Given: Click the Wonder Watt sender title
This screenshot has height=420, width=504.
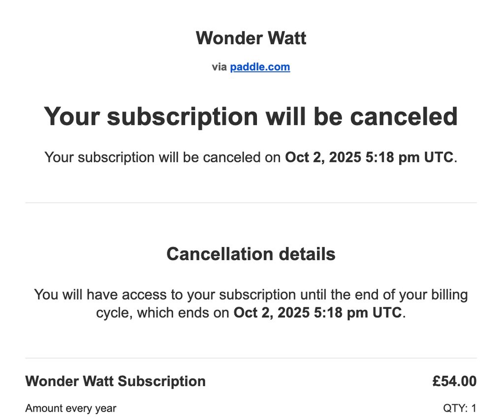Looking at the screenshot, I should pyautogui.click(x=251, y=38).
